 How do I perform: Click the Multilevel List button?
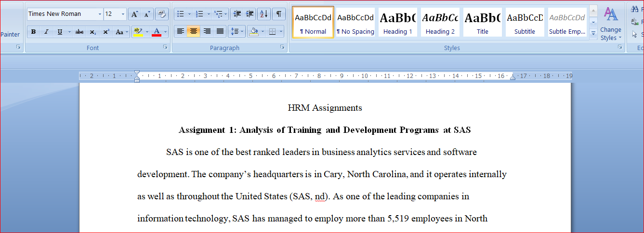point(219,14)
